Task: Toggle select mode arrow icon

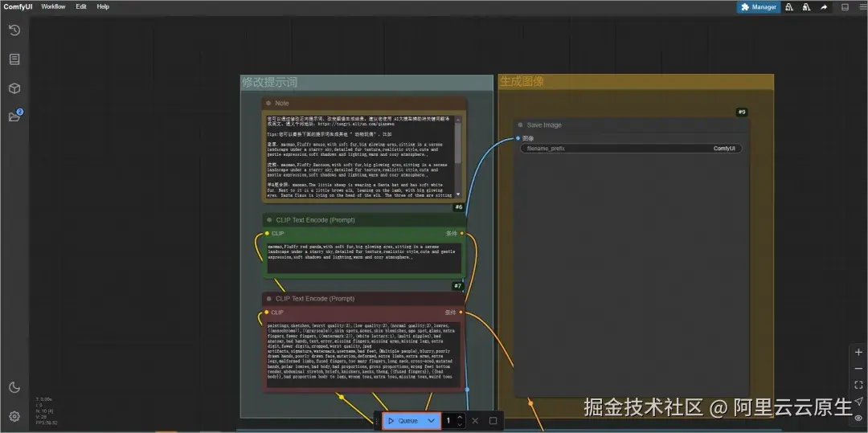Action: tap(858, 402)
